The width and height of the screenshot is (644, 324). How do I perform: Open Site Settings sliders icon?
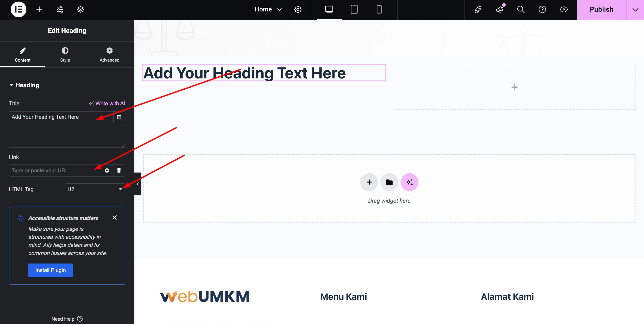[60, 9]
